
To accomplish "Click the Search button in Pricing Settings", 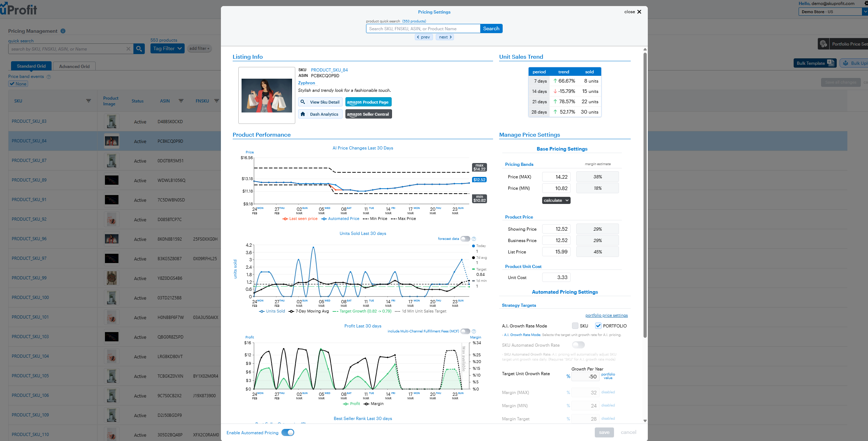I will pyautogui.click(x=491, y=28).
